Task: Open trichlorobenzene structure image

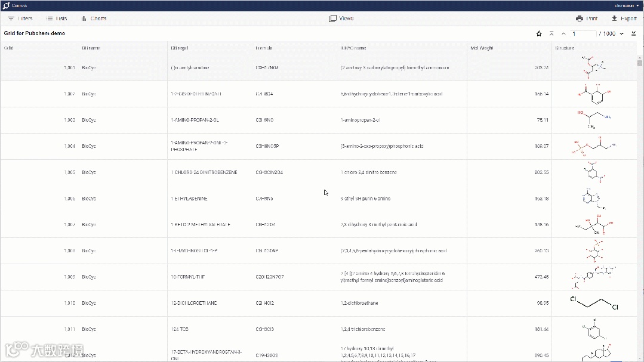Action: pos(594,329)
